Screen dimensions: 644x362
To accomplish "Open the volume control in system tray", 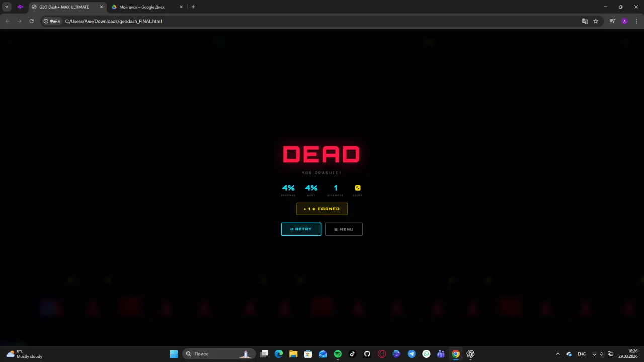I will (602, 354).
